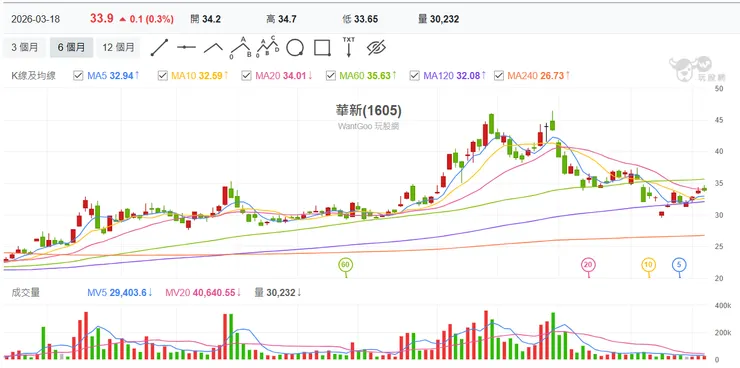The width and height of the screenshot is (740, 368).
Task: Uncheck the MA20 moving average checkbox
Action: coord(246,75)
